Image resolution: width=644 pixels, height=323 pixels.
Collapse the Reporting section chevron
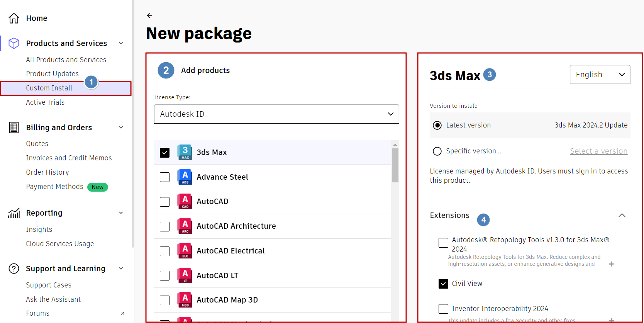121,213
